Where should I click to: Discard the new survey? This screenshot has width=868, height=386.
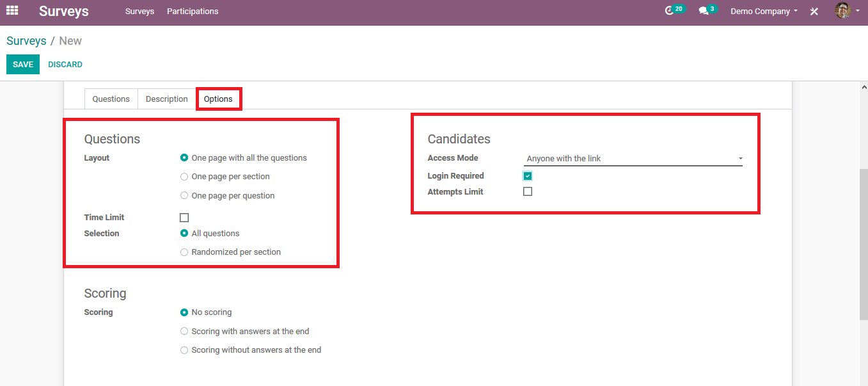coord(65,65)
